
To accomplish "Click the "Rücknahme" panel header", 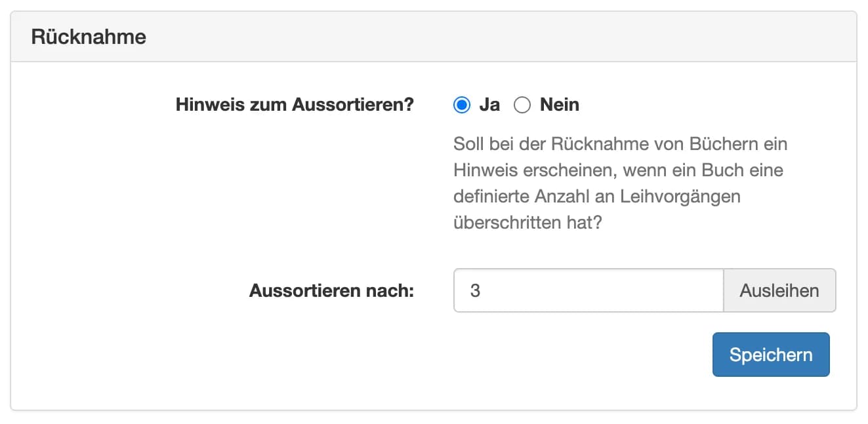I will pyautogui.click(x=89, y=37).
